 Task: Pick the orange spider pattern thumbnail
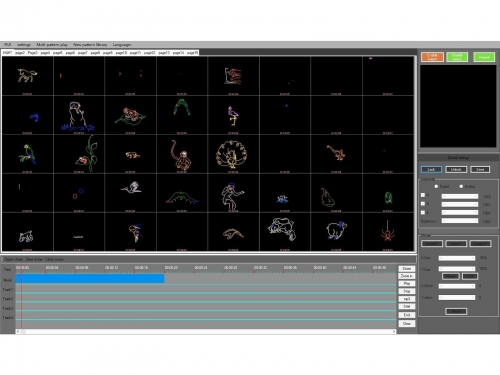388,232
